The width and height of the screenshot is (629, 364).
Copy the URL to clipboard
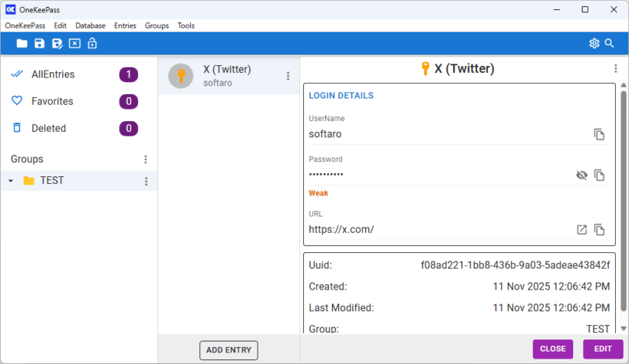click(x=599, y=230)
